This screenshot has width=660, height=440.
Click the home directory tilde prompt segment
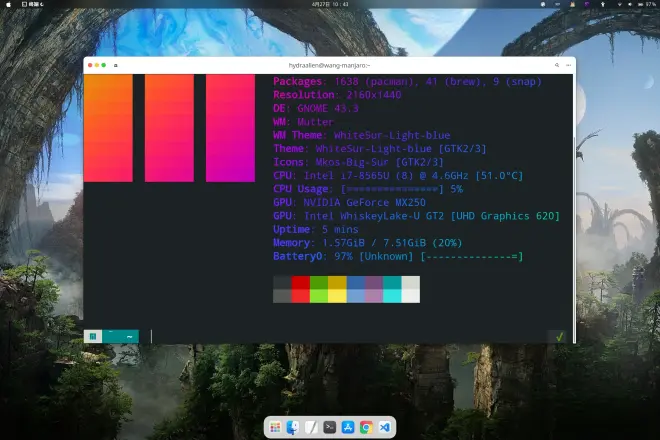(129, 337)
